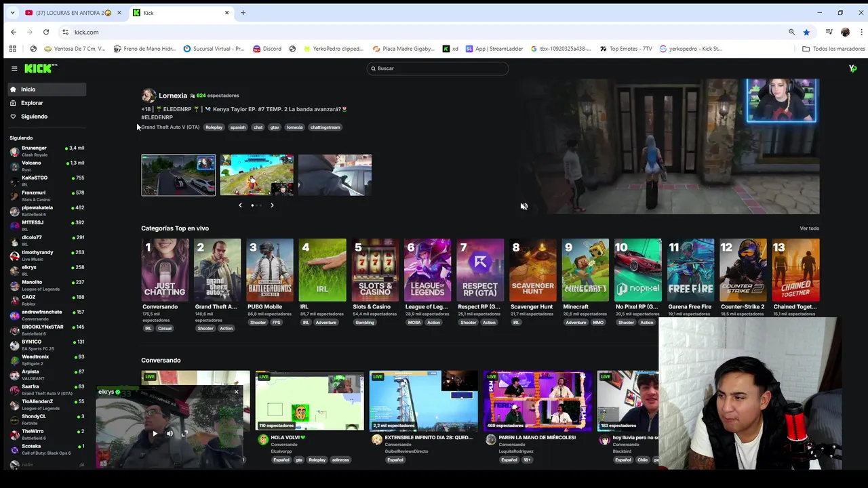Select Siguiendo in the sidebar
This screenshot has width=868, height=488.
pos(47,117)
